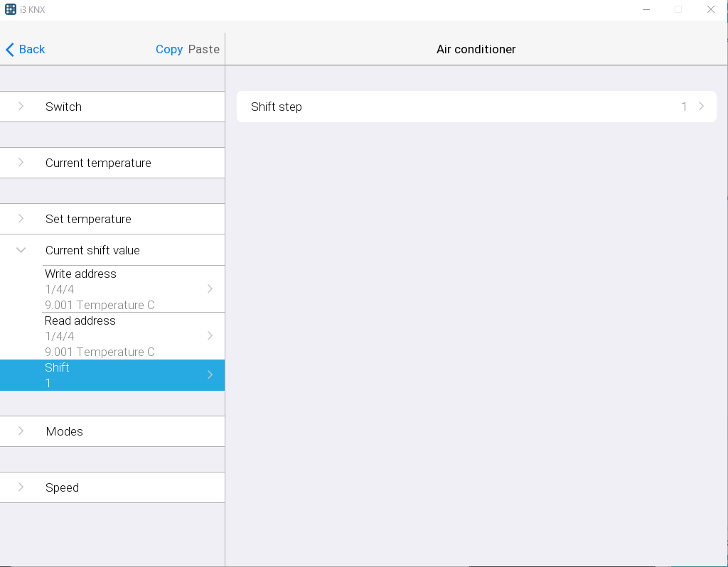This screenshot has width=728, height=567.
Task: Open Write address 1/4/4 entry
Action: pos(114,289)
